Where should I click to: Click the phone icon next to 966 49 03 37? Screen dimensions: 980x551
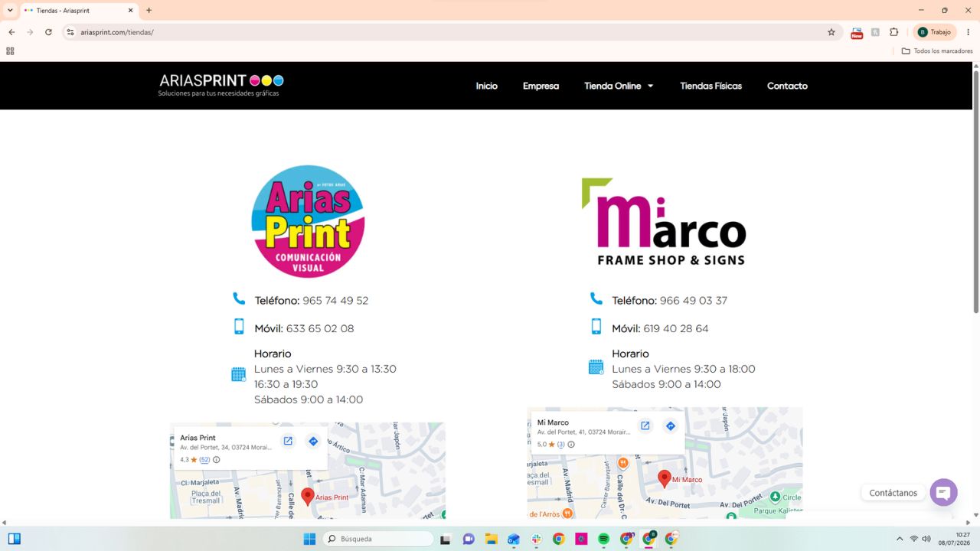pos(596,298)
